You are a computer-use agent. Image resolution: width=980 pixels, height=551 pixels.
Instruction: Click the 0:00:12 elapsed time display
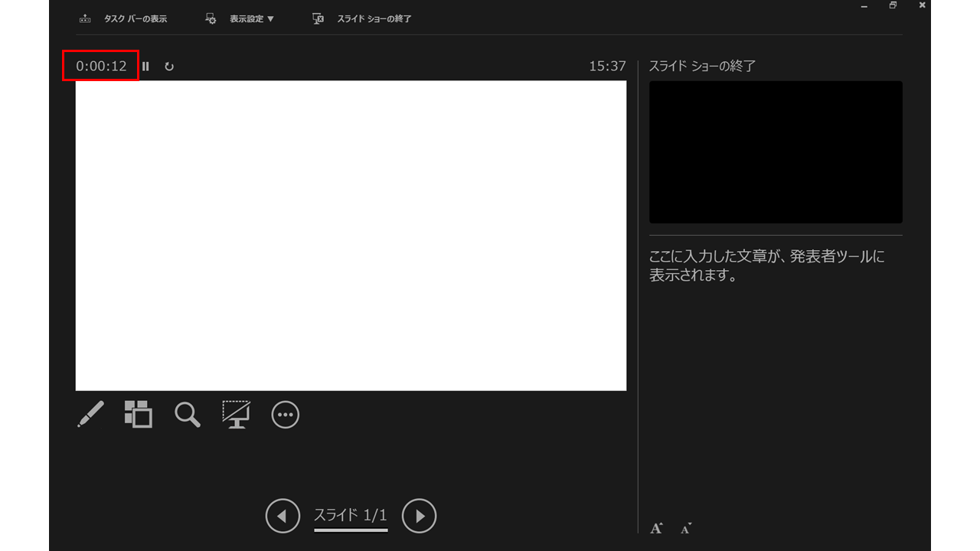(x=101, y=66)
